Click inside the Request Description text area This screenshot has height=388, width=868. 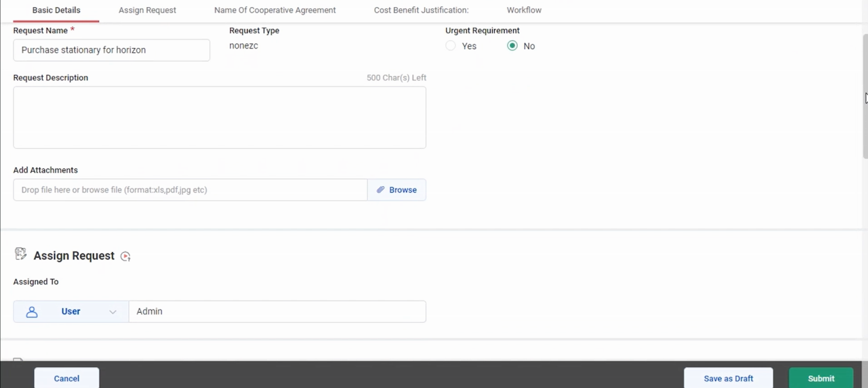click(220, 117)
